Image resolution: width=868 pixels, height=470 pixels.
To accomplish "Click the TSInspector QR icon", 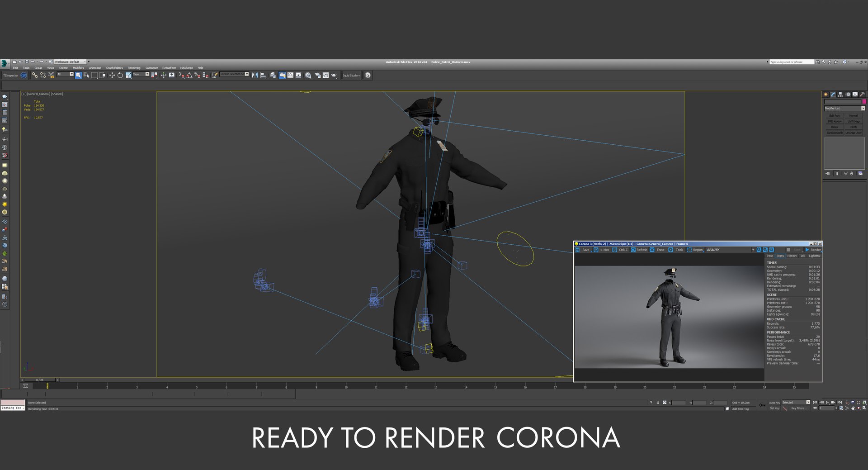I will point(24,76).
